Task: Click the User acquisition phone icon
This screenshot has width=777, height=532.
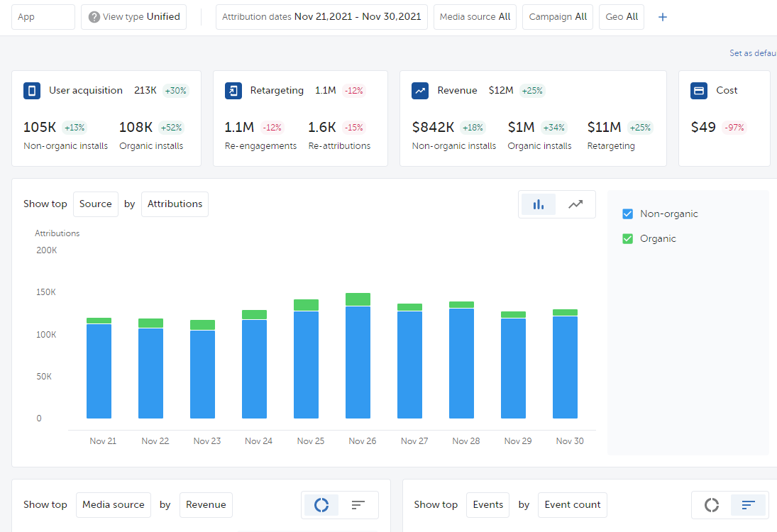Action: (32, 91)
